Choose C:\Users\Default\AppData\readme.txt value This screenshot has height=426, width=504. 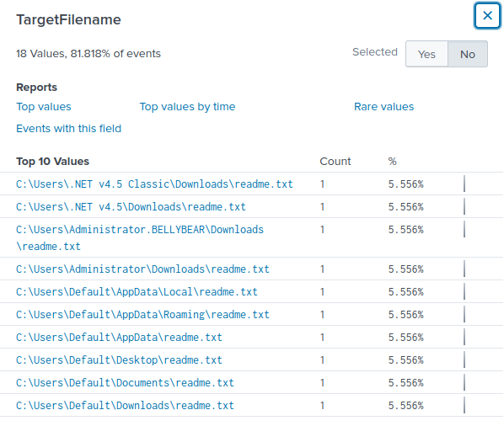pos(119,338)
